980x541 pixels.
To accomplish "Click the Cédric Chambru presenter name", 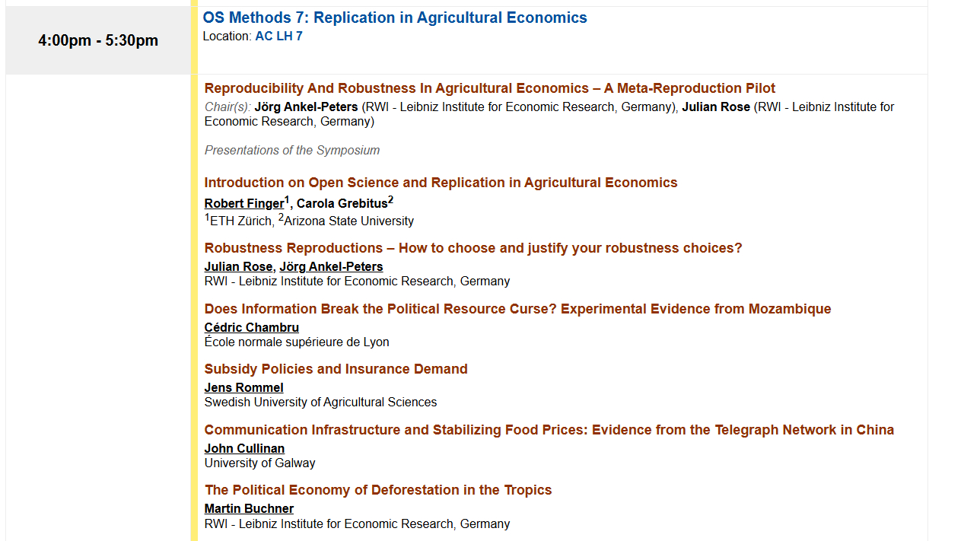I will click(251, 327).
